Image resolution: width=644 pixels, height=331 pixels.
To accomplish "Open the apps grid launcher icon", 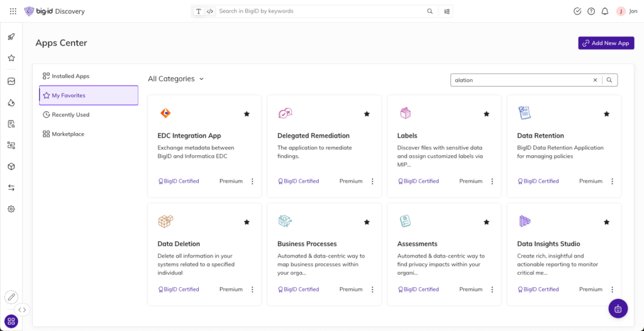I will (x=13, y=11).
